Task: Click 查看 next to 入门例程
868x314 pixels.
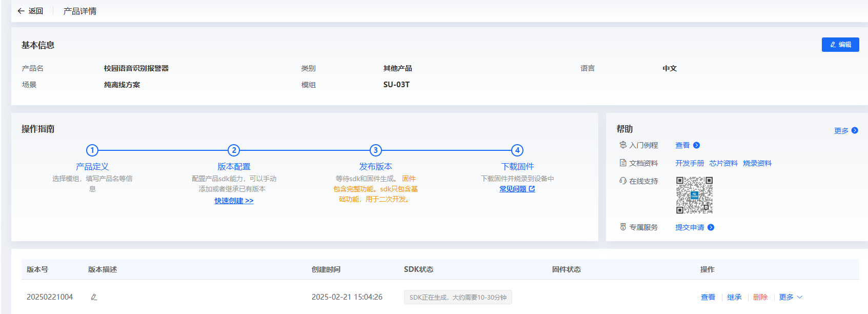Action: coord(687,145)
